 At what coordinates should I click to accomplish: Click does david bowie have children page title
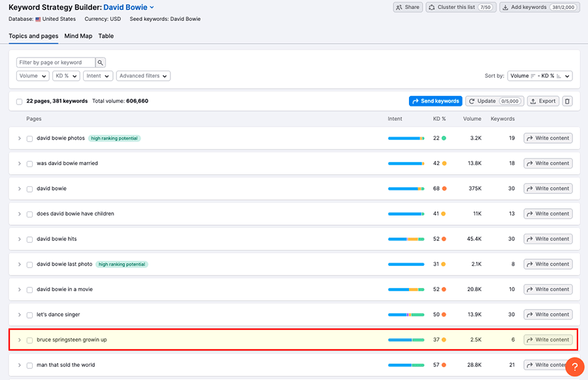[x=75, y=214]
